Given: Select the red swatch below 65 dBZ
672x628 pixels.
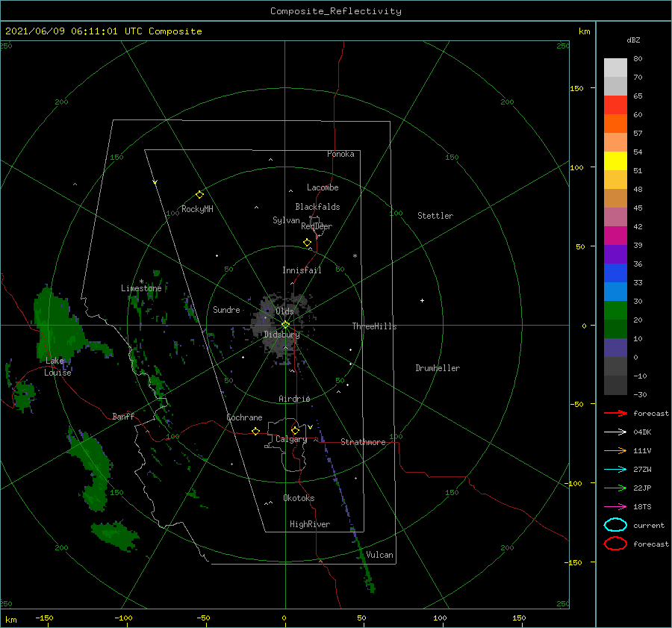Looking at the screenshot, I should point(615,105).
